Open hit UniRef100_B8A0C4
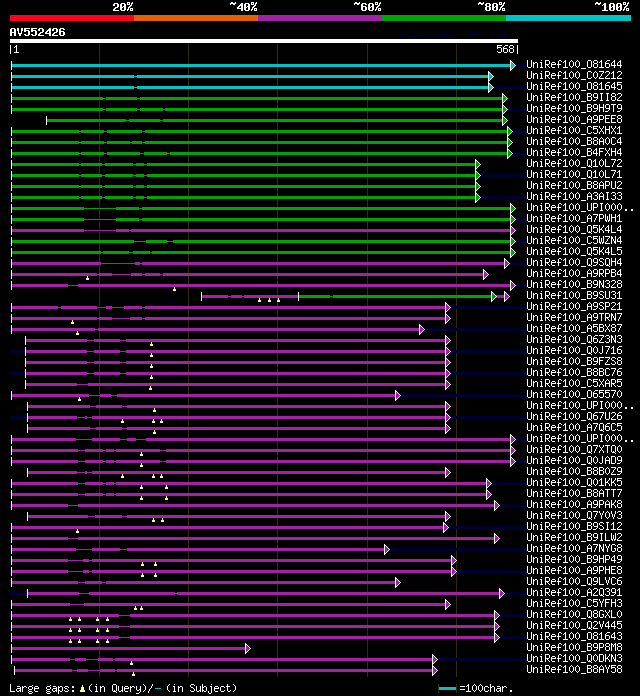Screen dimensions: 640x696 pos(574,141)
